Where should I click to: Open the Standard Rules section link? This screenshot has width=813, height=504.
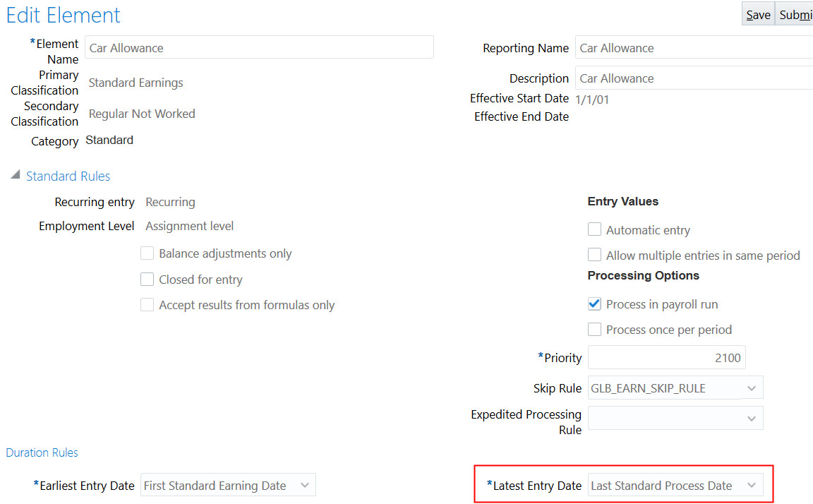tap(68, 176)
